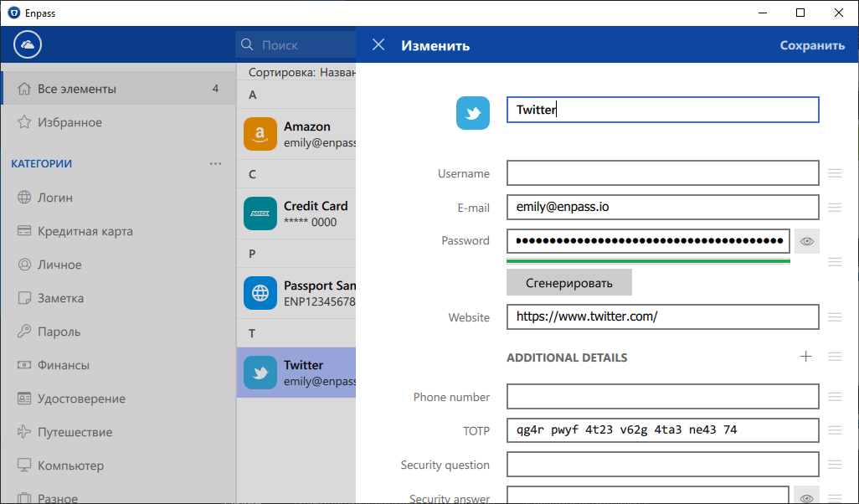Click the TOTP secret field

click(x=663, y=430)
